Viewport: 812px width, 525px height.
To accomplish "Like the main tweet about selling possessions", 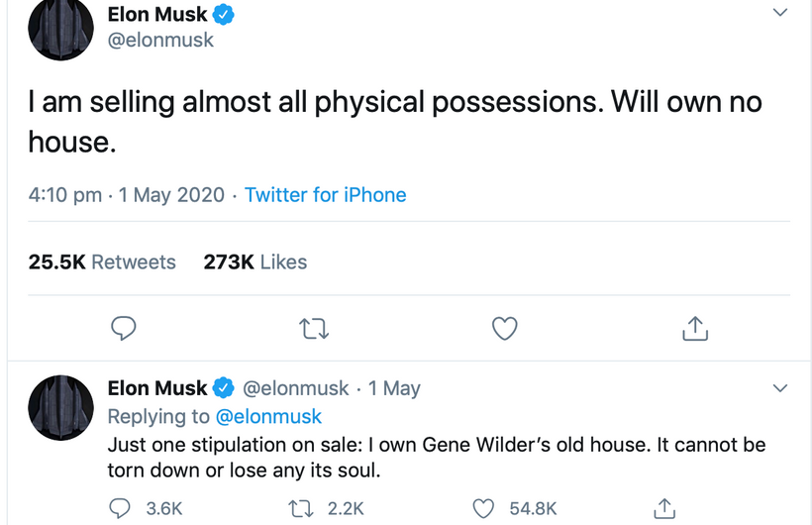I will click(x=505, y=328).
